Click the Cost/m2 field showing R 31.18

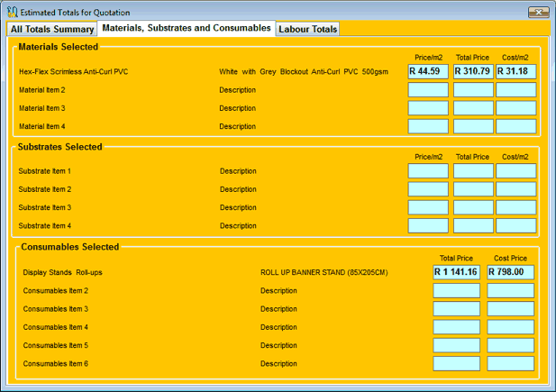515,71
